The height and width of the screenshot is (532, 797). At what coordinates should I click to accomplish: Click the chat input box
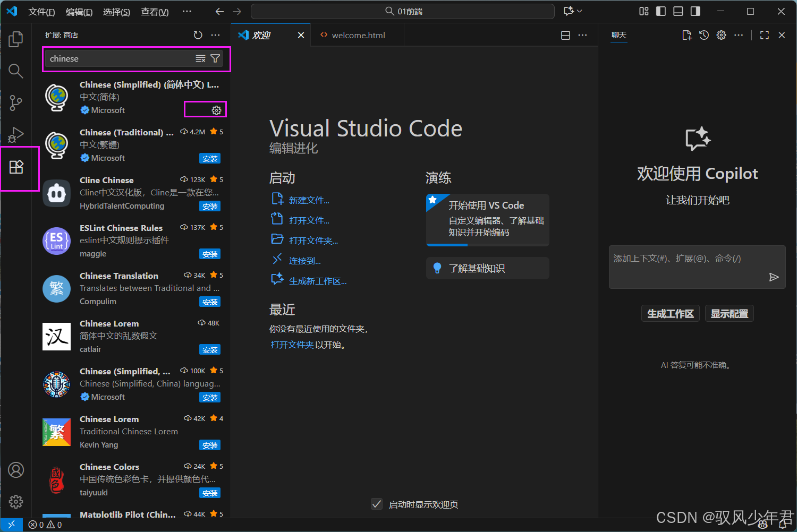697,267
